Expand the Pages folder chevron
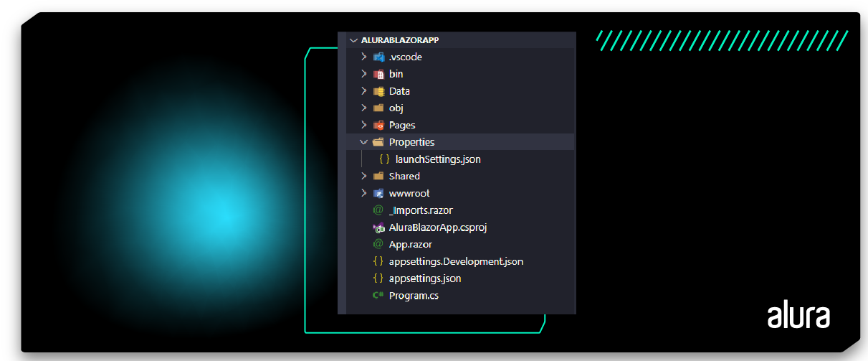 [364, 125]
